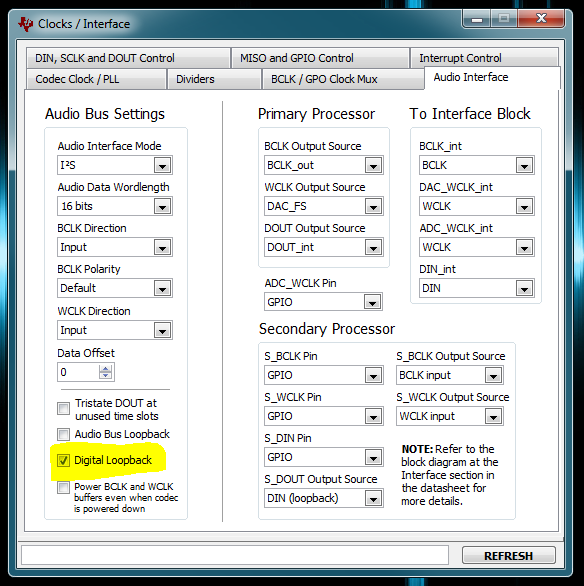Increase Data Offset with the up arrow
This screenshot has width=584, height=586.
point(105,368)
